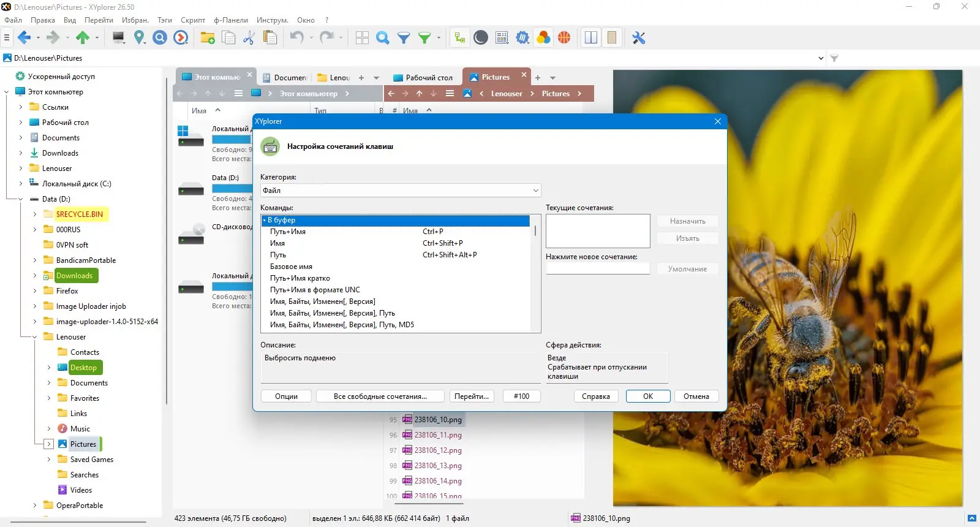980x527 pixels.
Task: Open the Правка menu
Action: (x=43, y=20)
